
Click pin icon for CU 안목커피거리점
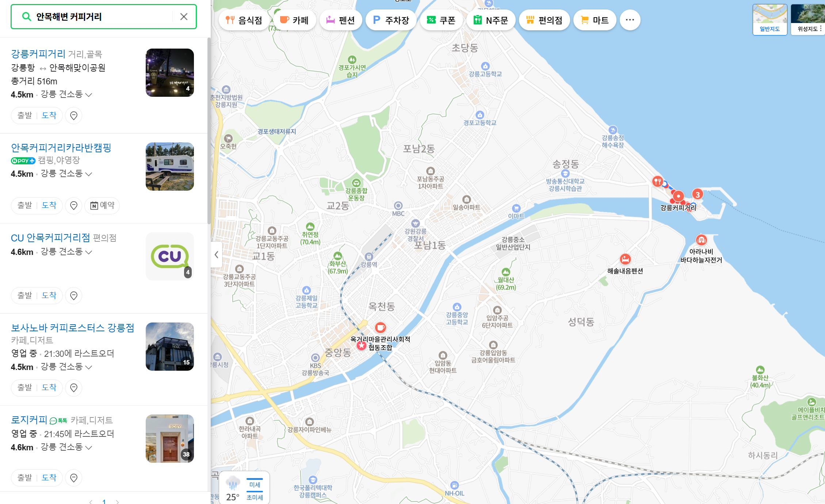click(x=74, y=296)
